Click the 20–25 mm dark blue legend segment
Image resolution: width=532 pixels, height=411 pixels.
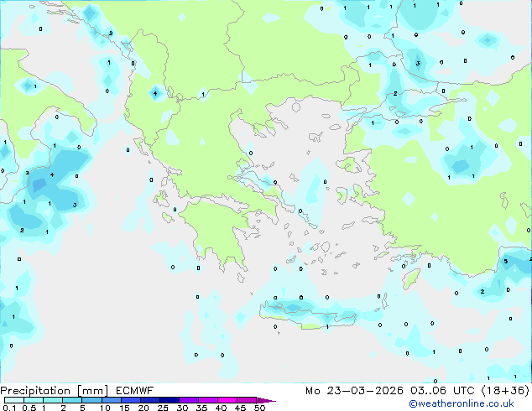(149, 400)
